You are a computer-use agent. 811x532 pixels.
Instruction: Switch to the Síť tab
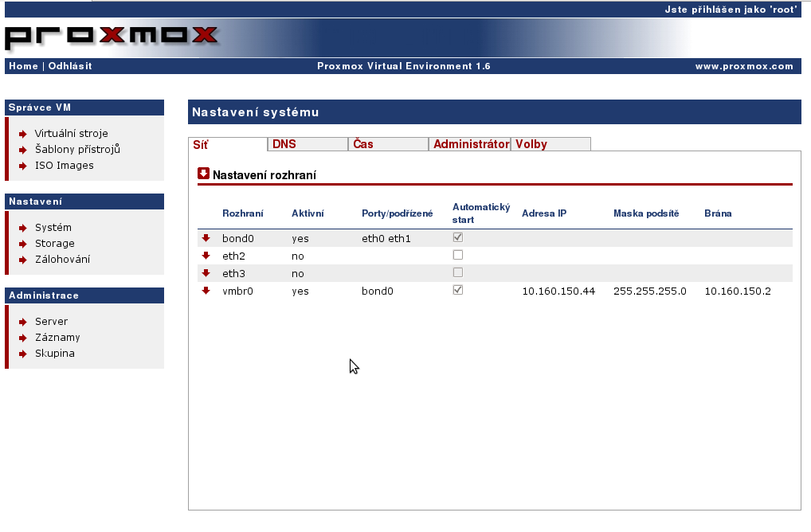(228, 144)
